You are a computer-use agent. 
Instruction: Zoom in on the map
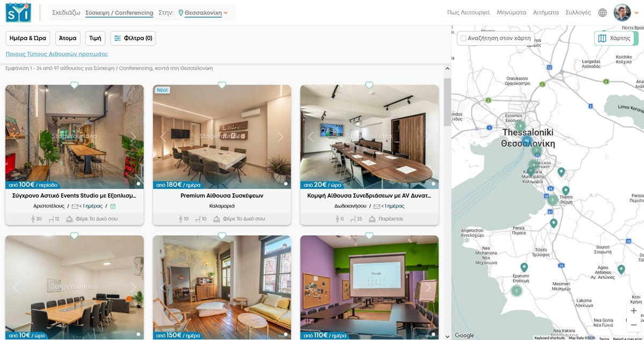634,310
